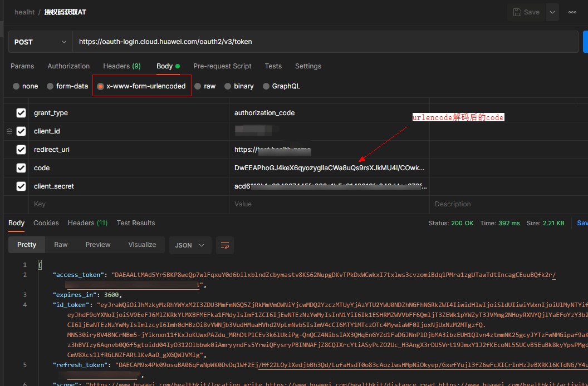Viewport: 588px width, 386px height.
Task: Click the drag handle beside client_id row
Action: click(x=9, y=131)
